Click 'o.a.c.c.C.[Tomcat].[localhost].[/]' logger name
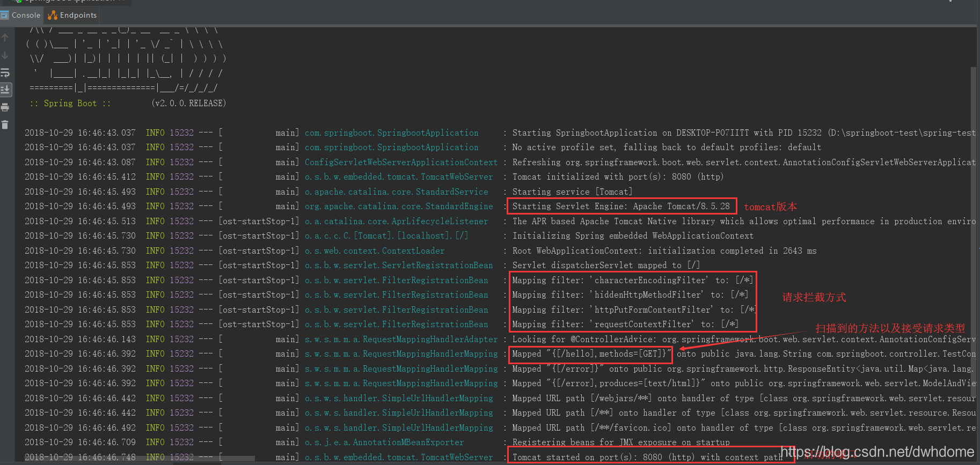The height and width of the screenshot is (465, 980). tap(386, 235)
